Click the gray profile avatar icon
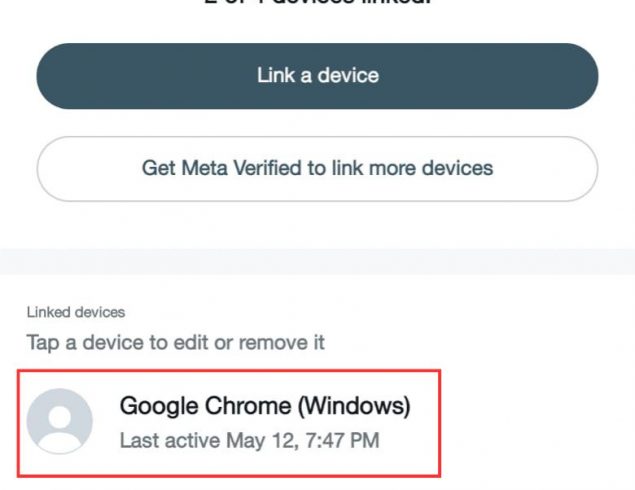This screenshot has width=635, height=490. (x=60, y=421)
